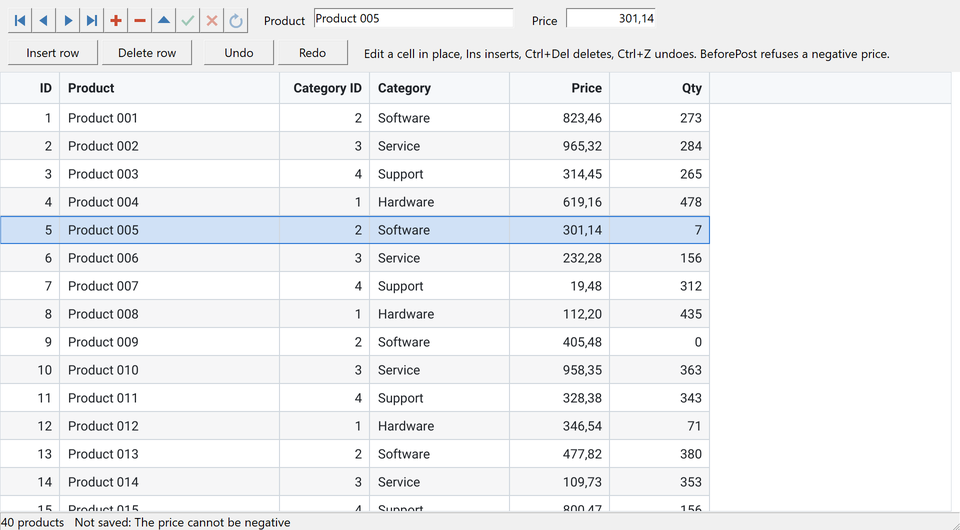This screenshot has height=530, width=960.
Task: Click the Redo button
Action: [313, 53]
